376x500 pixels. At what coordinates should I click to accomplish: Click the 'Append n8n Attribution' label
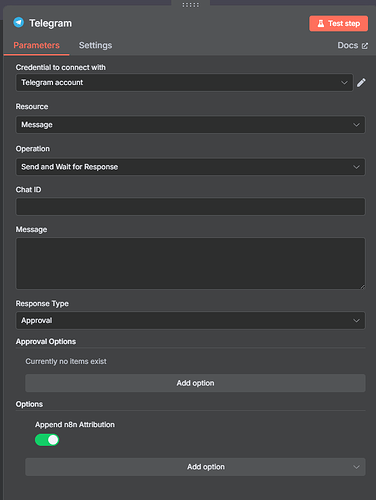pyautogui.click(x=75, y=425)
